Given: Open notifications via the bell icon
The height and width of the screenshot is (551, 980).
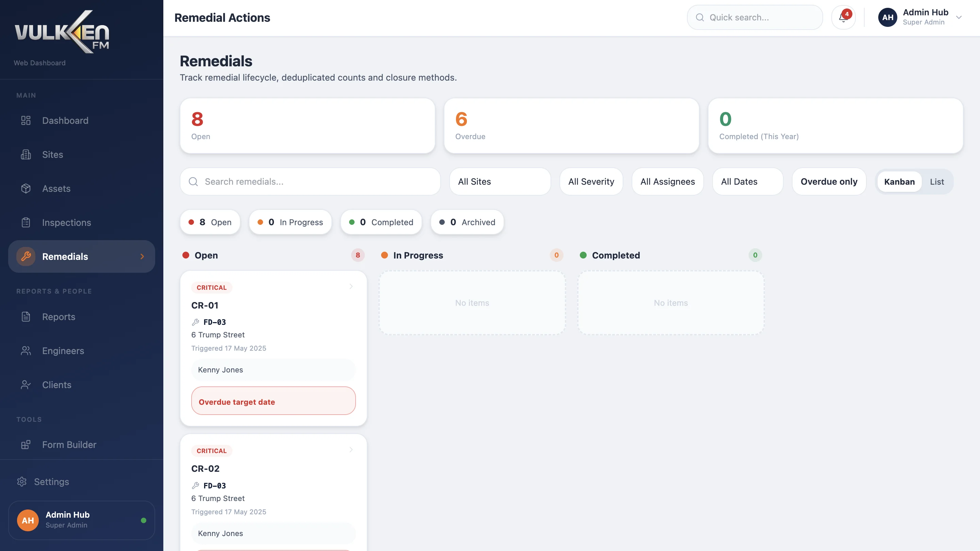Looking at the screenshot, I should click(x=844, y=17).
